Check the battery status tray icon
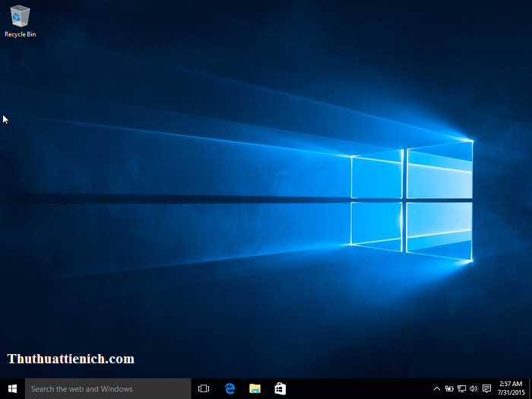Image resolution: width=532 pixels, height=399 pixels. (449, 388)
